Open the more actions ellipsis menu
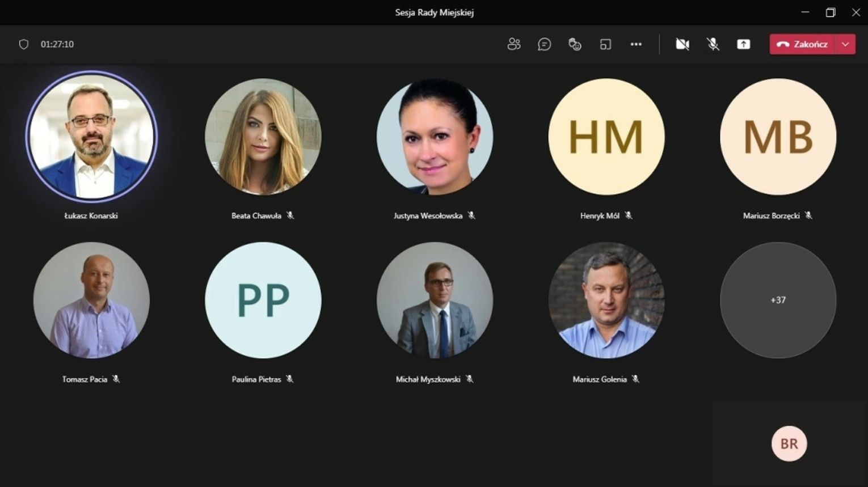The width and height of the screenshot is (868, 487). (x=636, y=44)
